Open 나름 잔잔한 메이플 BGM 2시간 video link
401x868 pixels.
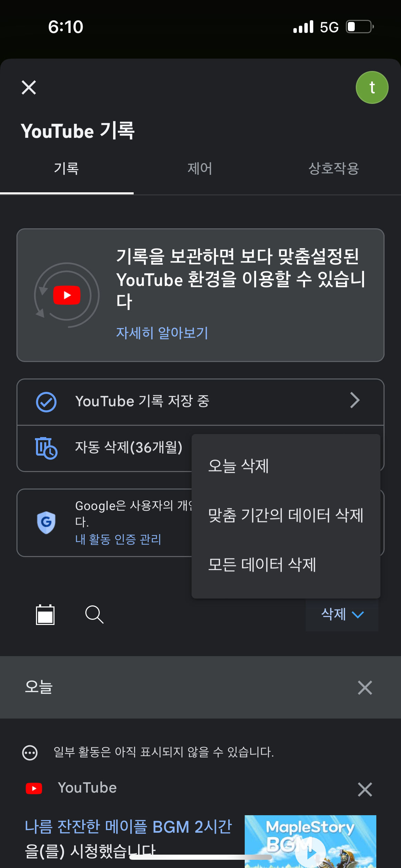pos(129,827)
